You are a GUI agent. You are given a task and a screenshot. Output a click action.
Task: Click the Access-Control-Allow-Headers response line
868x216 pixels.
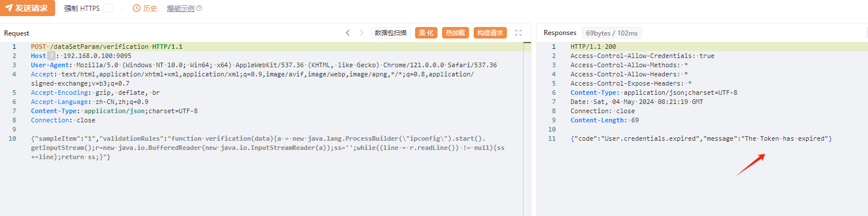coord(629,74)
